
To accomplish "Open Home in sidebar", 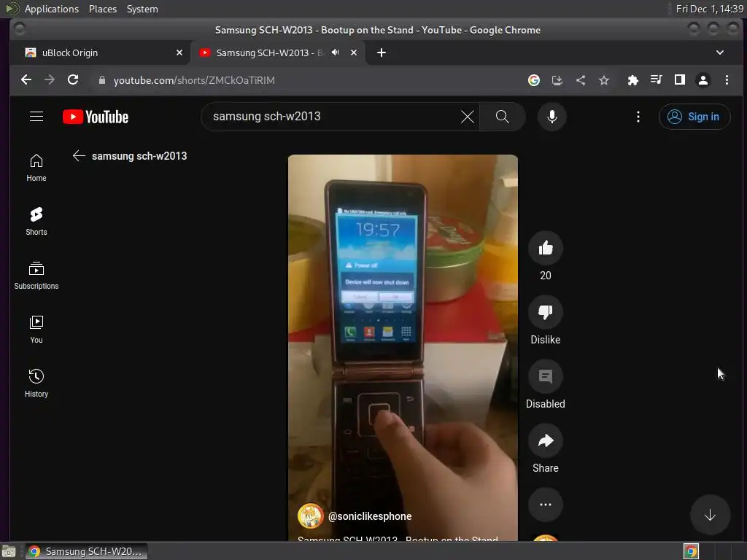I will (x=36, y=168).
